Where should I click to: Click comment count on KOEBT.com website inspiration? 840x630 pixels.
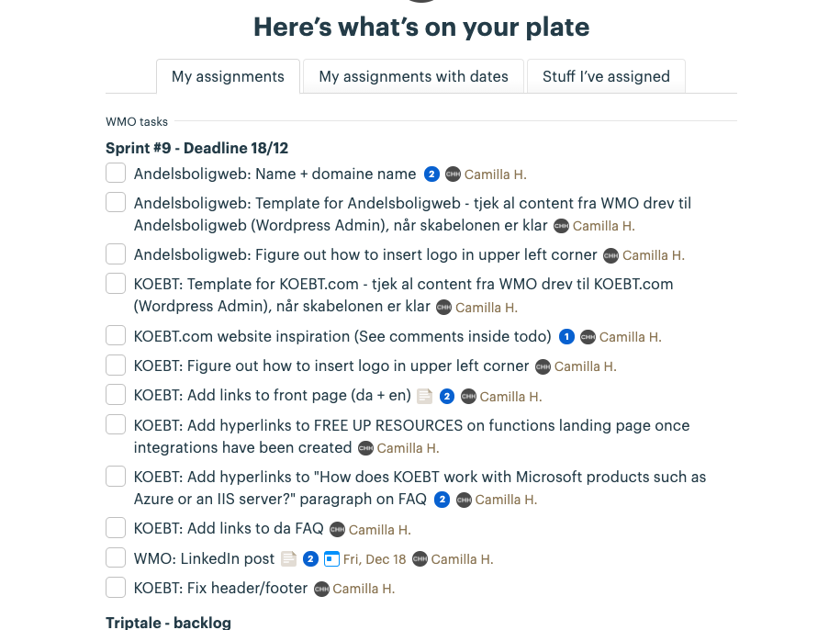pyautogui.click(x=566, y=337)
